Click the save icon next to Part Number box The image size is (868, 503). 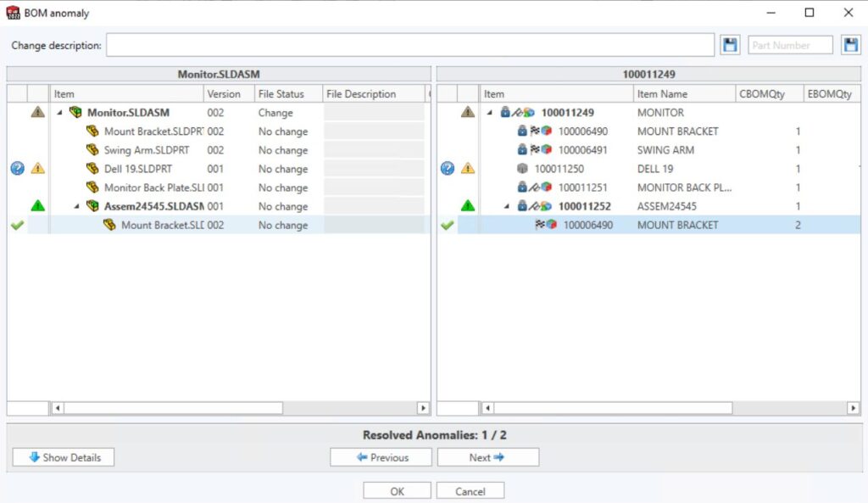coord(851,44)
